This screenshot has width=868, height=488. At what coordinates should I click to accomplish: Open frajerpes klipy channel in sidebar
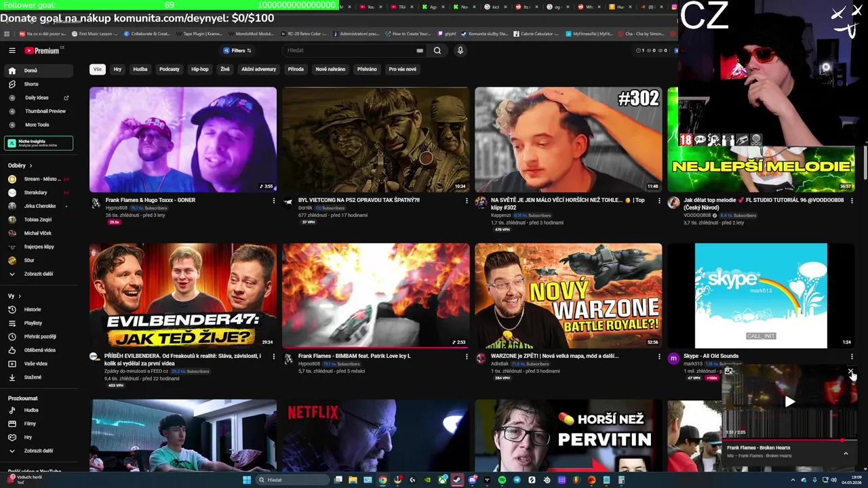(38, 247)
